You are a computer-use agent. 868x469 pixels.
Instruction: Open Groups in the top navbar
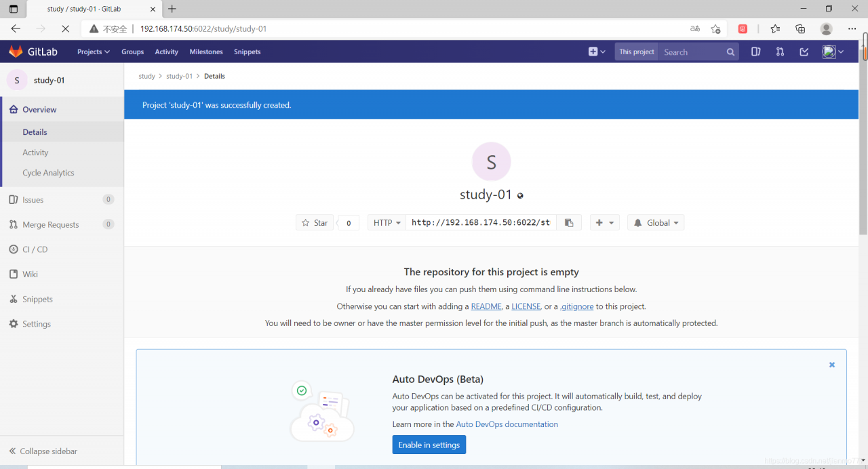[x=132, y=52]
